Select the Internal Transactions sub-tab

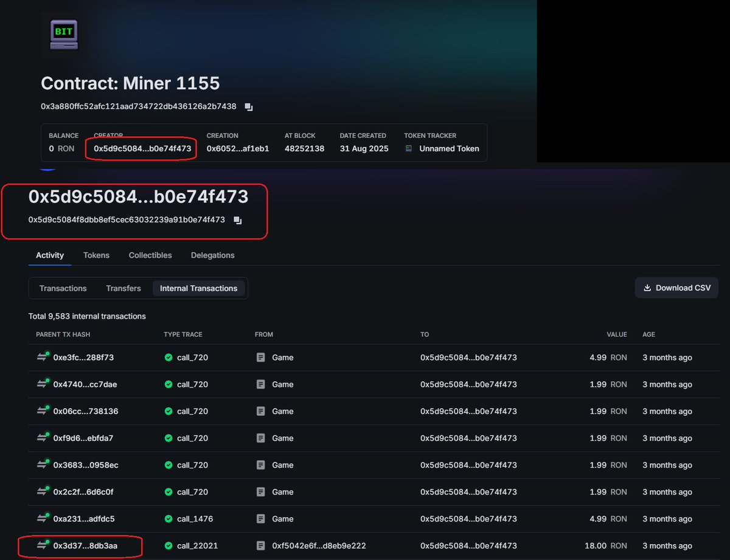199,288
